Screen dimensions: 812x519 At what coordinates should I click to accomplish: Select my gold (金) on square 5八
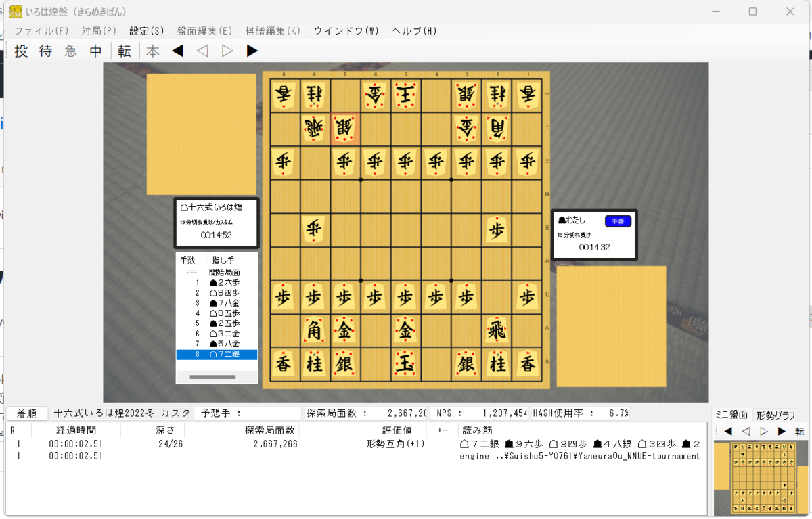click(406, 330)
